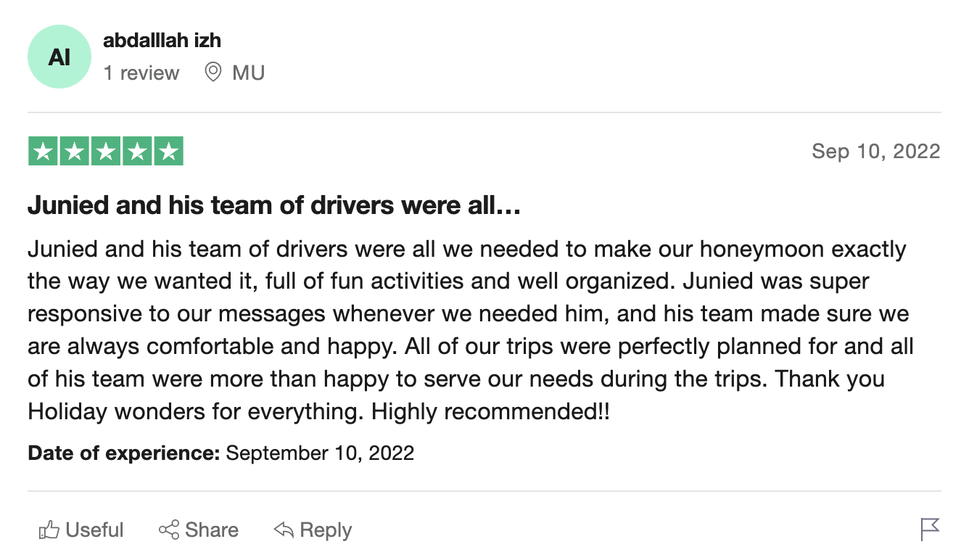Click the thumbs-up Useful icon

[x=49, y=530]
